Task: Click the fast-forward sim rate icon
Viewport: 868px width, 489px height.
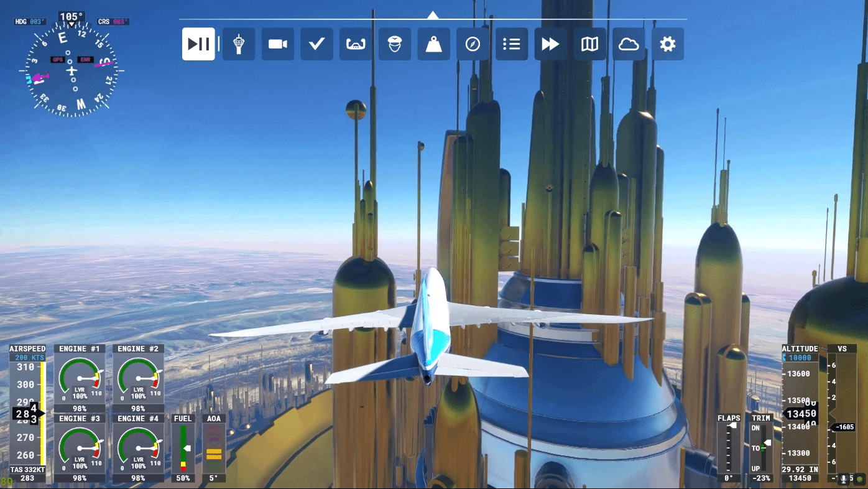Action: point(550,44)
